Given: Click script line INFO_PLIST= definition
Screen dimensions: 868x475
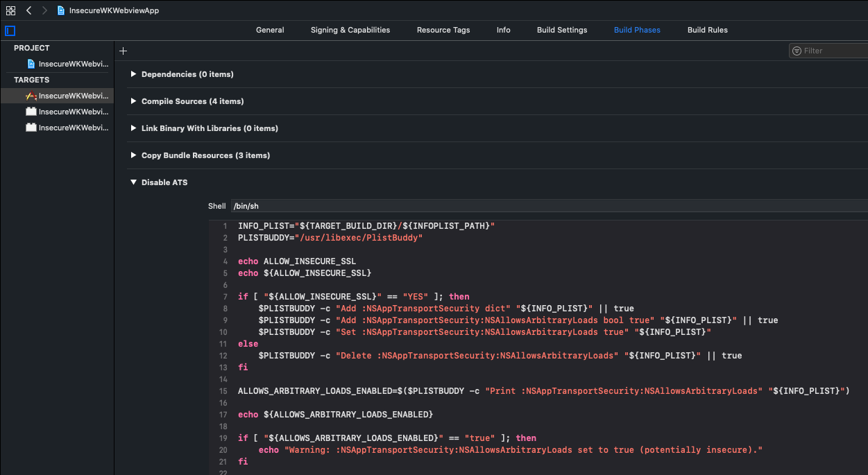Looking at the screenshot, I should click(366, 226).
